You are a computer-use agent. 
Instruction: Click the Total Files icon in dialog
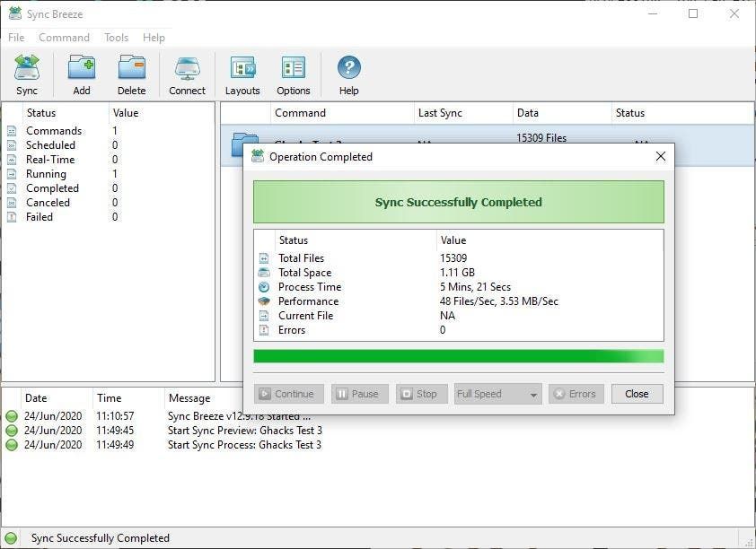coord(264,258)
